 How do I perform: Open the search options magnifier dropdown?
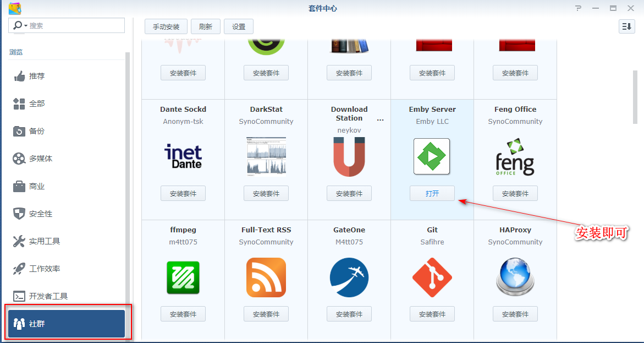(x=20, y=25)
